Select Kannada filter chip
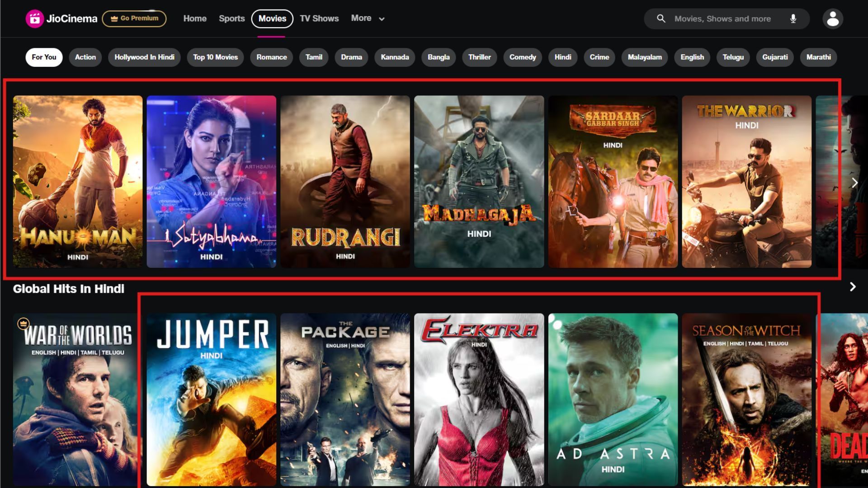 (395, 57)
